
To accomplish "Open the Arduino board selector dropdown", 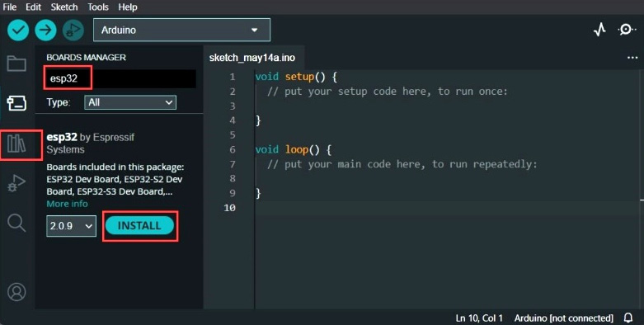I will 181,30.
